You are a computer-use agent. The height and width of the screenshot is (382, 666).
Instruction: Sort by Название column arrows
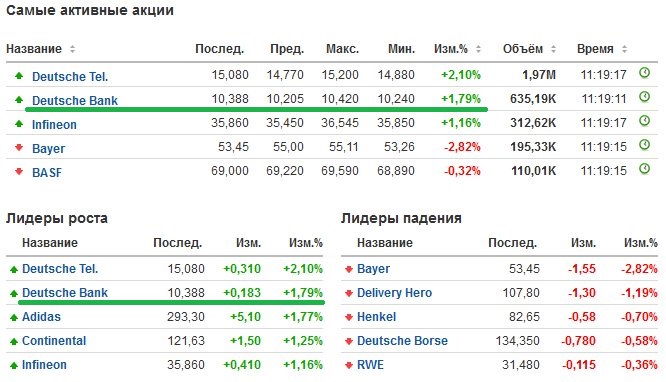[72, 49]
